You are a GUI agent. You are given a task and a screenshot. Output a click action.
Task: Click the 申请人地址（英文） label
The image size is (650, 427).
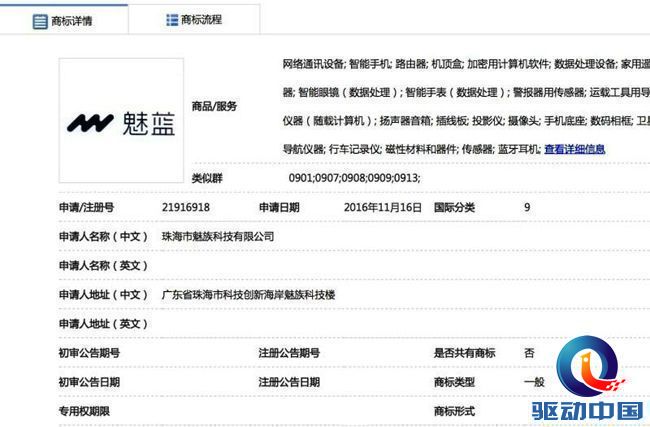click(x=103, y=324)
